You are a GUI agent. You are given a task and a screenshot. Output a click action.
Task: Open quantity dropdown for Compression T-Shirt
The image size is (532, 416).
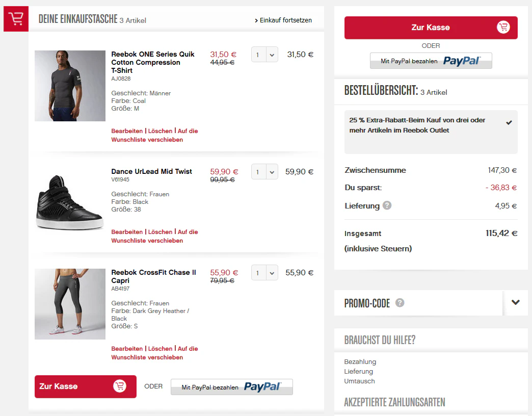pyautogui.click(x=264, y=54)
